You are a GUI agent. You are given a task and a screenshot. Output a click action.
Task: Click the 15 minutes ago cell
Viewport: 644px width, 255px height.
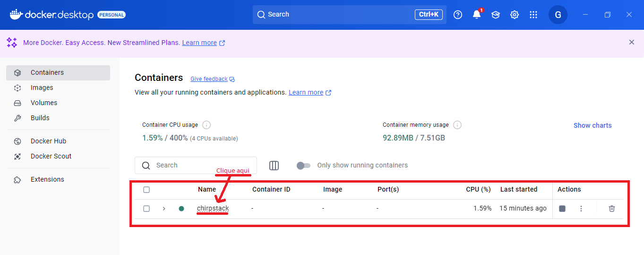[x=523, y=208]
